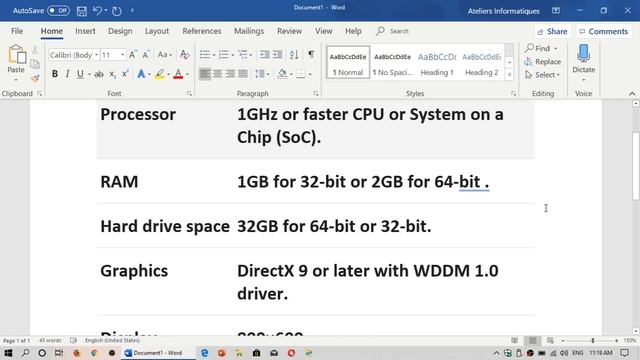Open the Comments pane

tap(604, 31)
